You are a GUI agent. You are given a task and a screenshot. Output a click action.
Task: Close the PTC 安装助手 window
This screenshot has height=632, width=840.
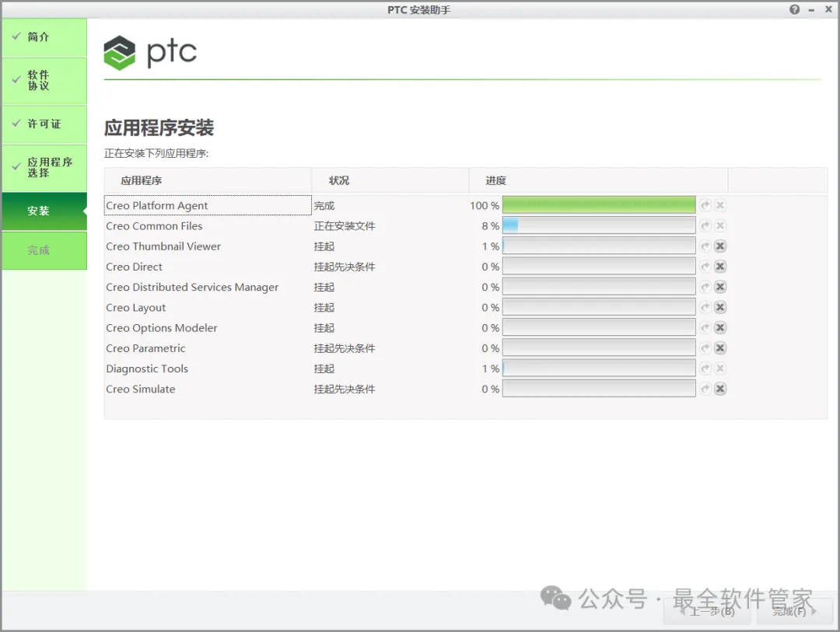click(828, 9)
